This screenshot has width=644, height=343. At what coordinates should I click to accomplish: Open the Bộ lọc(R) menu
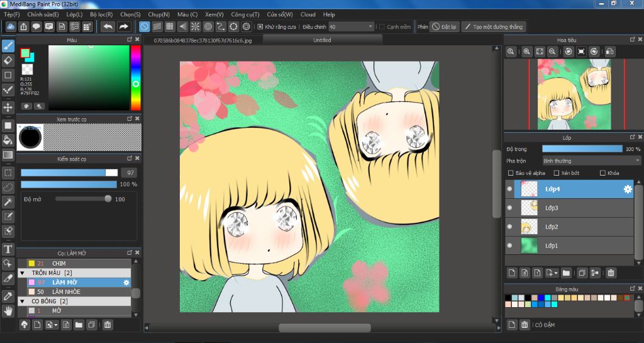coord(101,14)
